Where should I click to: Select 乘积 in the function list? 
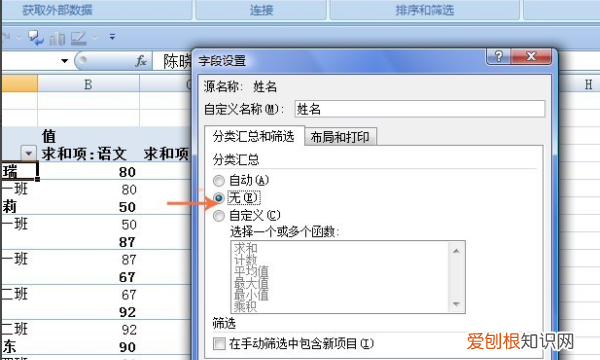coord(245,306)
